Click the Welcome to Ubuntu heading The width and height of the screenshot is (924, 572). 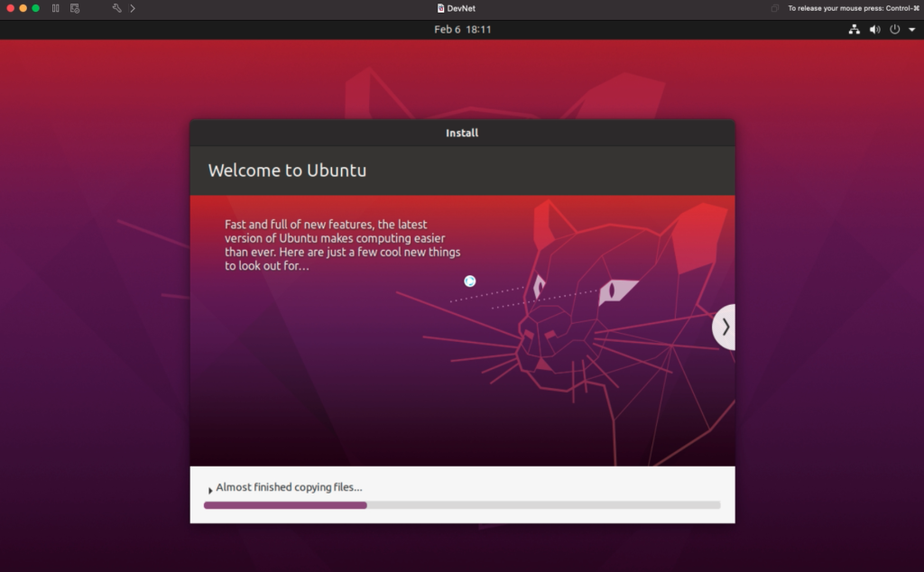coord(287,171)
